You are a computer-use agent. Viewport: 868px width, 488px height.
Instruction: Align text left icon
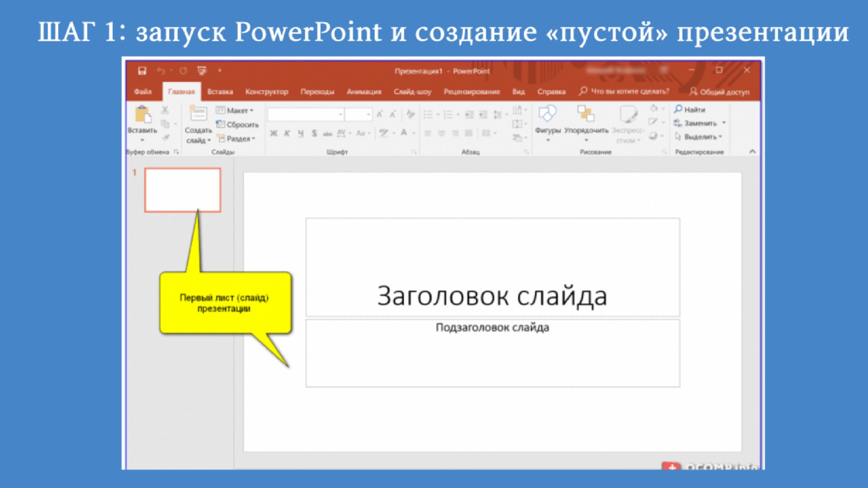pyautogui.click(x=428, y=133)
